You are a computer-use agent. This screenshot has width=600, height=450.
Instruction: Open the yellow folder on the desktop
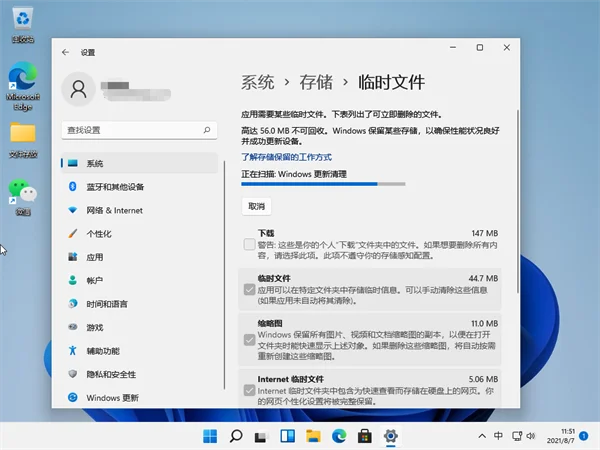pyautogui.click(x=23, y=140)
